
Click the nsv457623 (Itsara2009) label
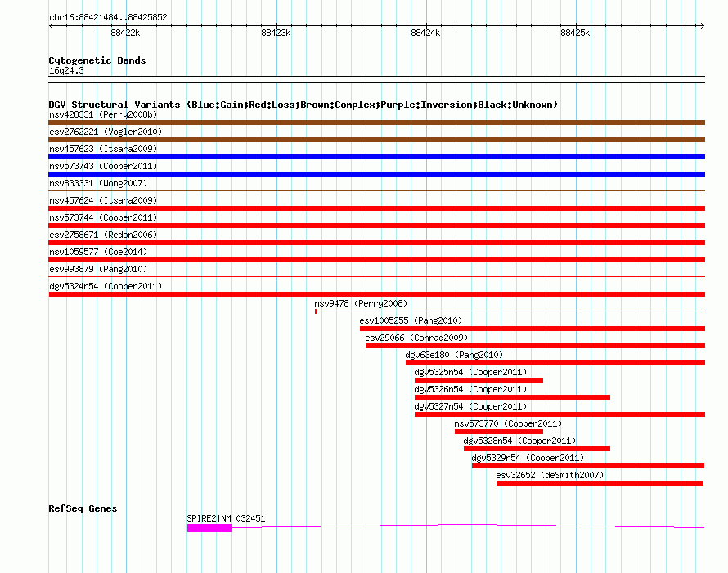[x=103, y=149]
